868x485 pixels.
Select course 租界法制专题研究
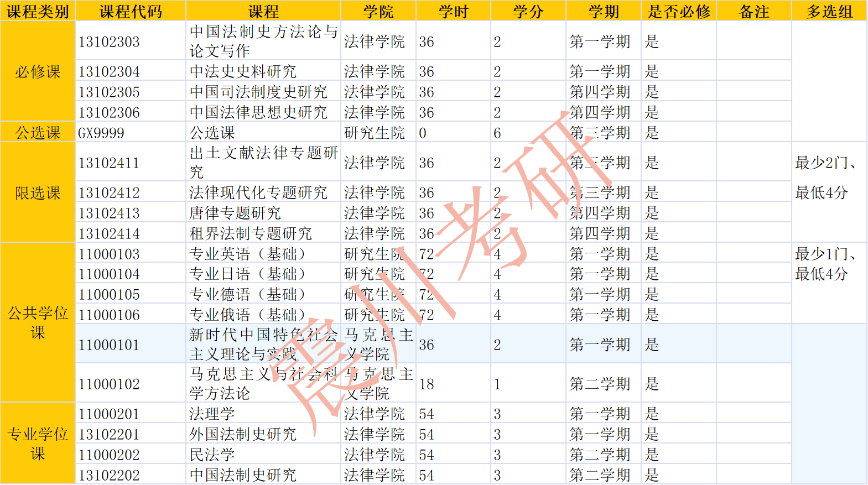pyautogui.click(x=251, y=233)
